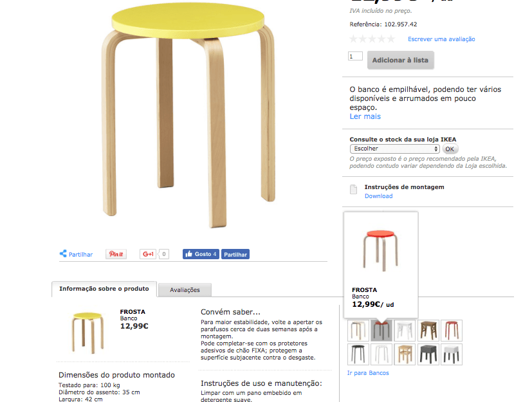Click the Facebook Partilhar button
Screen dimensions: 532x402
235,255
